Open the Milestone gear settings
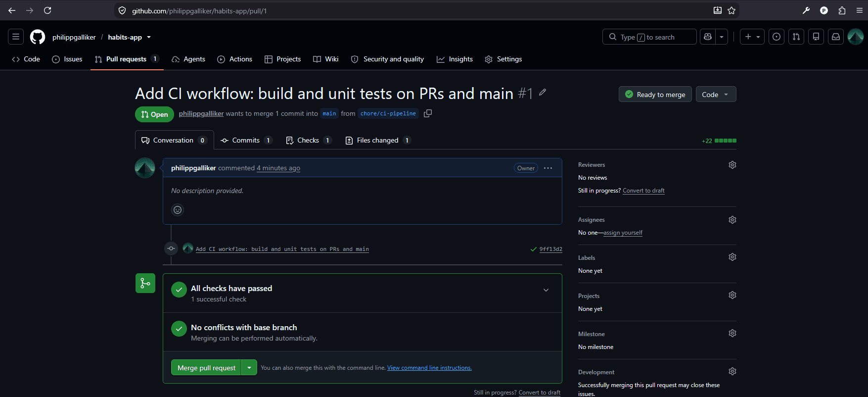Image resolution: width=868 pixels, height=397 pixels. [x=732, y=333]
